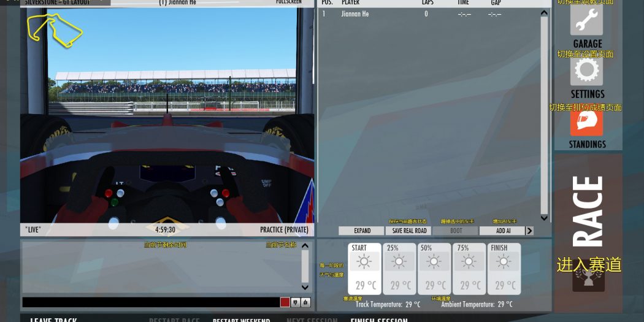Click the 75% weather sun icon
Screen dimensions: 644x322
[x=469, y=262]
